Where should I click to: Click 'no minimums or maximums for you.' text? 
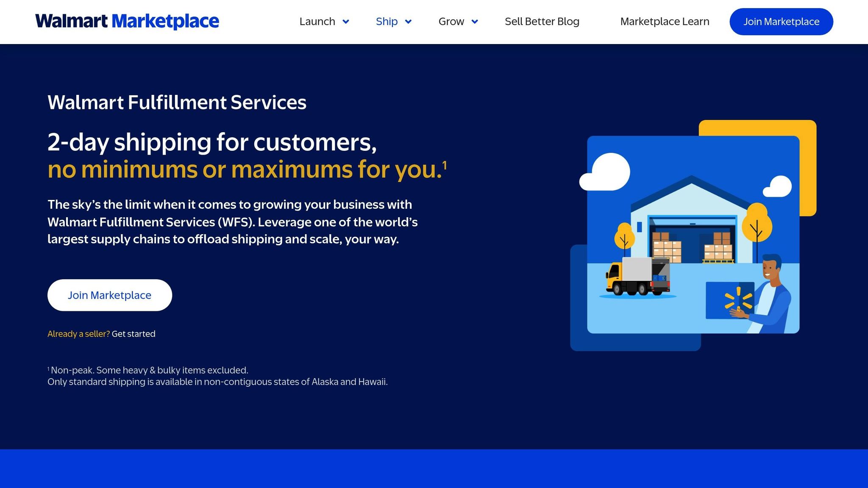[247, 169]
